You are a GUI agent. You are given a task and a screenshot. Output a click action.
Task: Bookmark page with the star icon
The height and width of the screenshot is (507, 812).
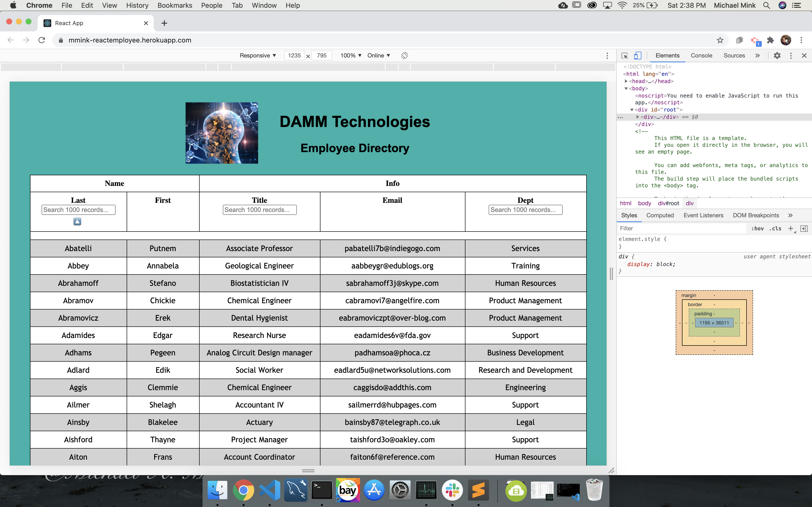pos(720,40)
